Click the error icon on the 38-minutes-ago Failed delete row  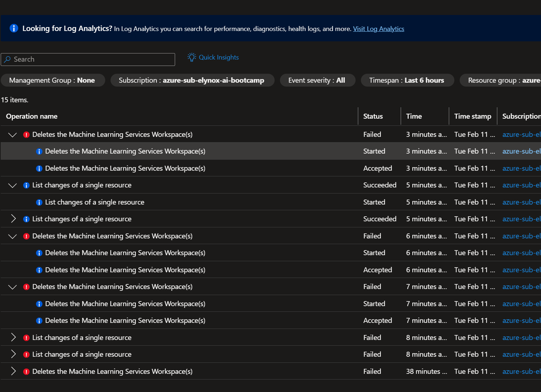[x=26, y=372]
